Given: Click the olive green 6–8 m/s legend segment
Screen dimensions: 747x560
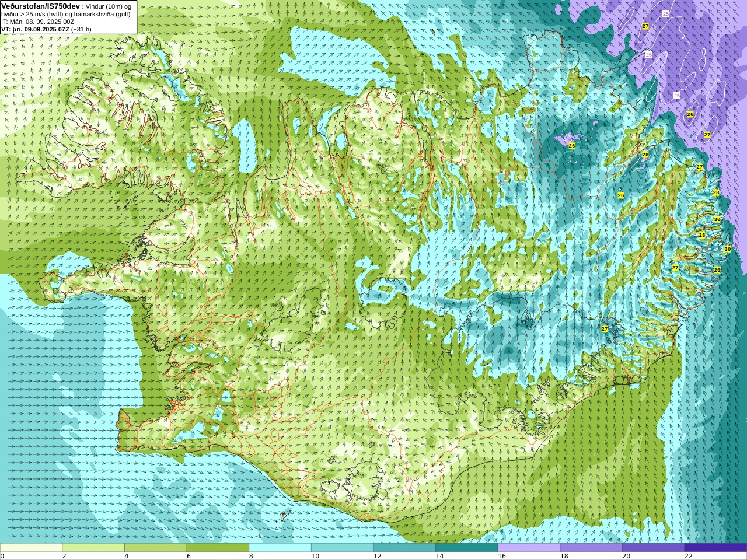Looking at the screenshot, I should [x=218, y=548].
